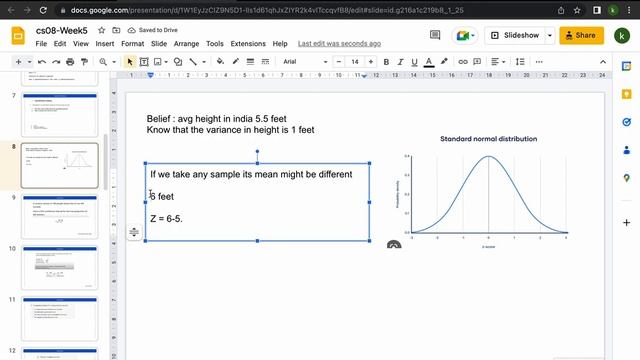This screenshot has height=360, width=640.
Task: Choose the Select cursor tool
Action: pos(130,62)
